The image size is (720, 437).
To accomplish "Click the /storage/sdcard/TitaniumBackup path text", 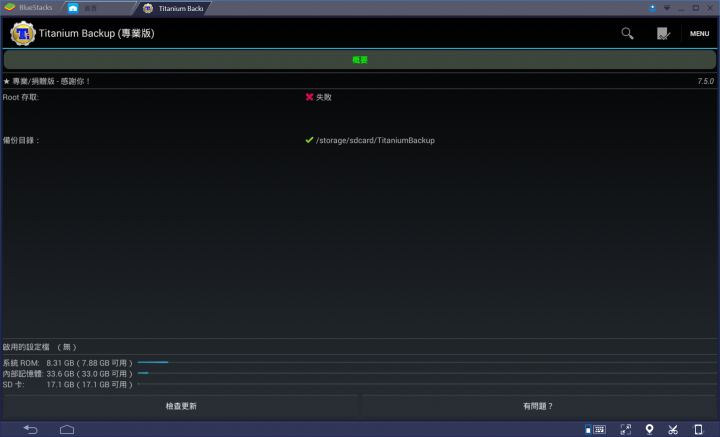I will pyautogui.click(x=375, y=140).
